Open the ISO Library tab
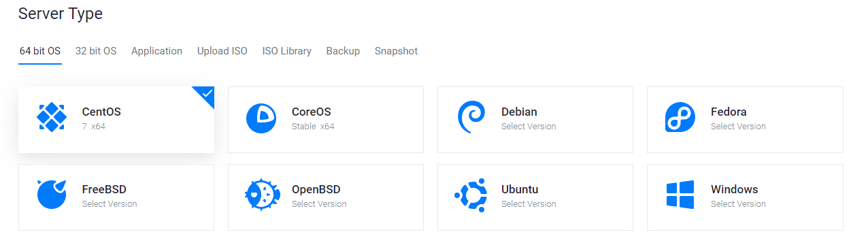Viewport: 868px width, 245px height. coord(287,51)
